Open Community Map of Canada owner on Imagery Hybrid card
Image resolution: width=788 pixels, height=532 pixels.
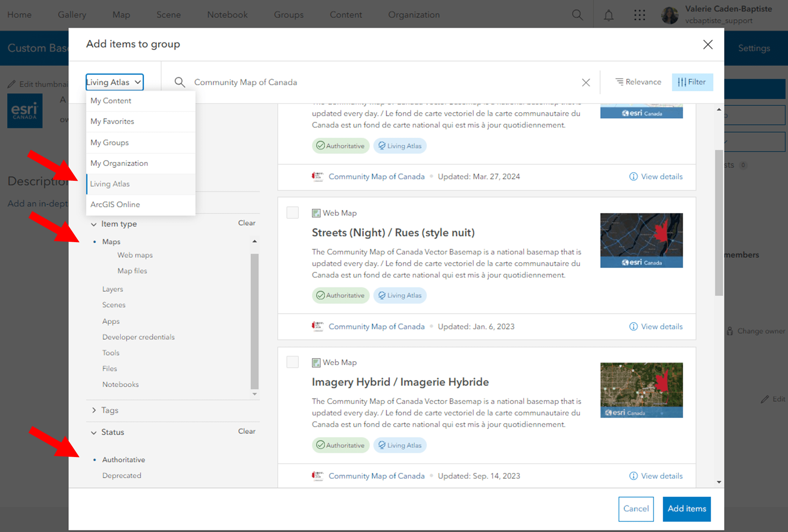(376, 476)
